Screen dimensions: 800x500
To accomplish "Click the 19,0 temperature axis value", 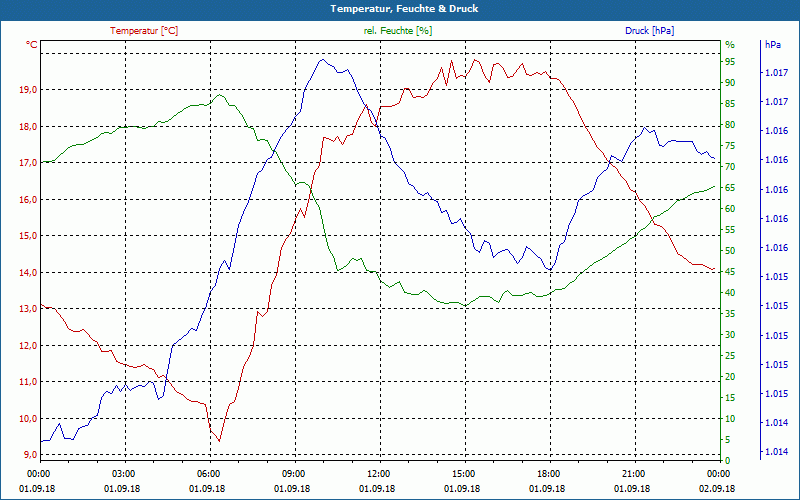I will [29, 90].
